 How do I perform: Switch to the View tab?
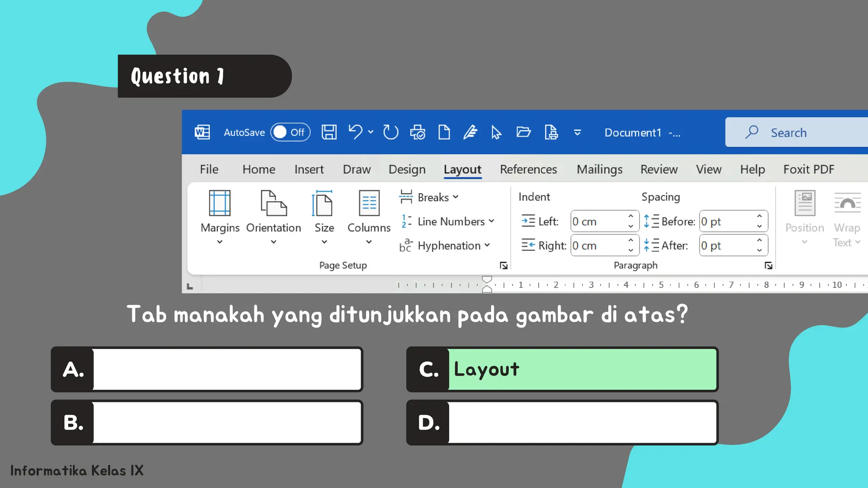(708, 169)
